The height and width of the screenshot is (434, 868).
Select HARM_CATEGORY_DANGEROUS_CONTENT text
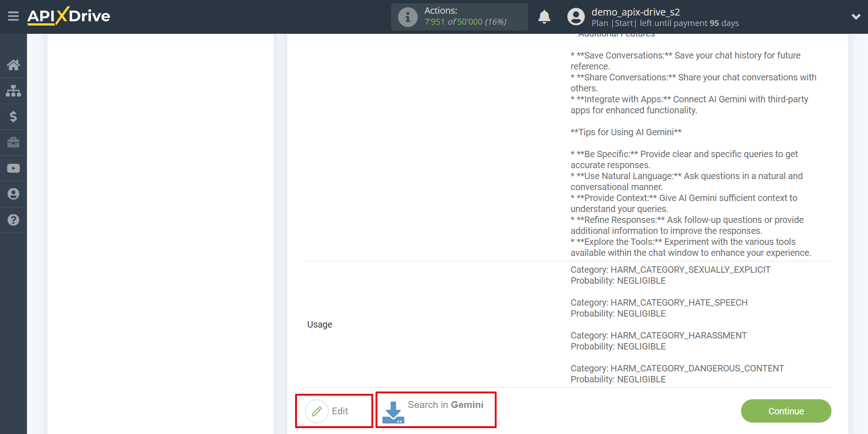[697, 368]
